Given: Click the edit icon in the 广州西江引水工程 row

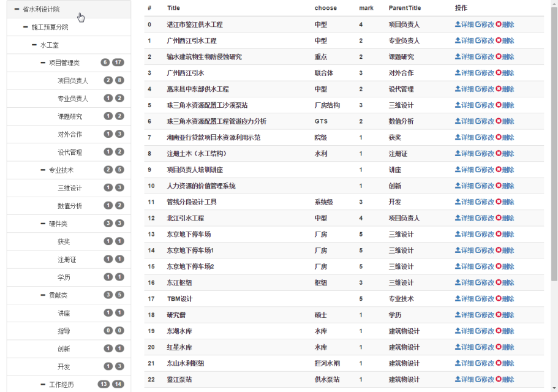Looking at the screenshot, I should [x=478, y=40].
